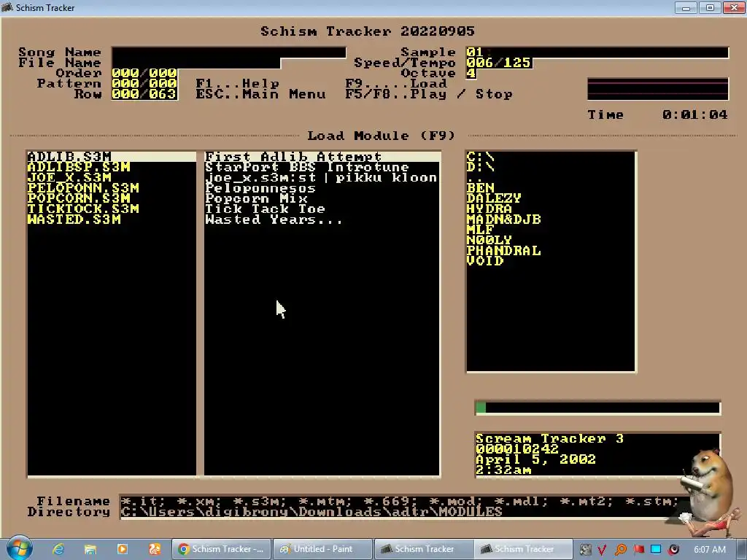Screen dimensions: 747x560
Task: Open the PHANDRAL directory
Action: 503,251
